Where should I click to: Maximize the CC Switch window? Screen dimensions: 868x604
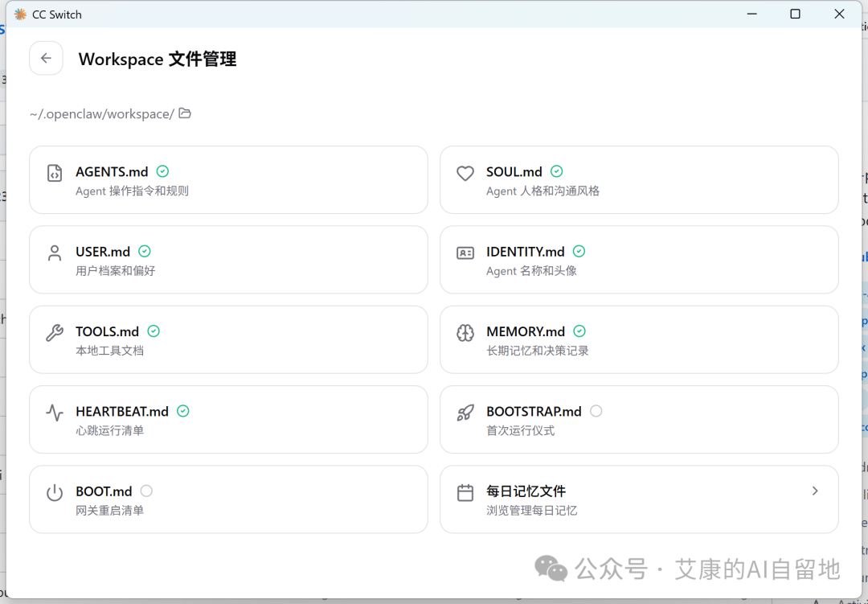796,14
